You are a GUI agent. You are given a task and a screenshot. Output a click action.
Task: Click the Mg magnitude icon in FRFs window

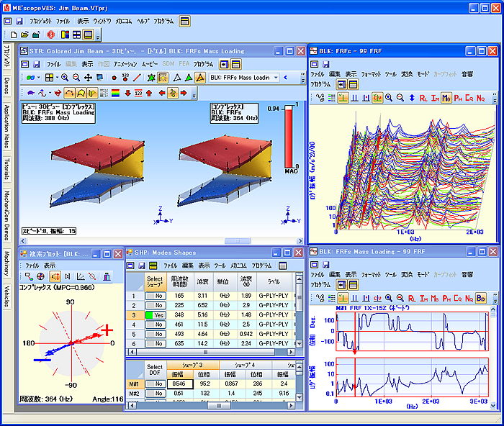click(446, 97)
